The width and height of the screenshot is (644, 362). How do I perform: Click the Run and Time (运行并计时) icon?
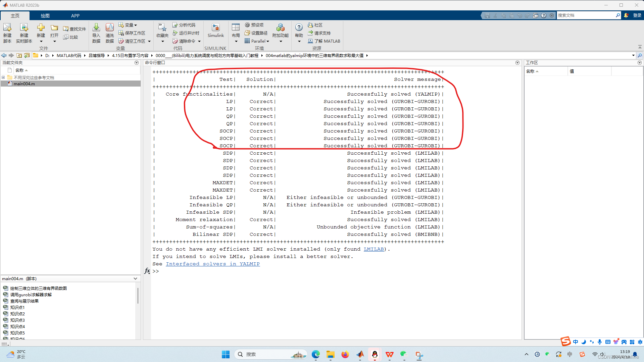[187, 33]
